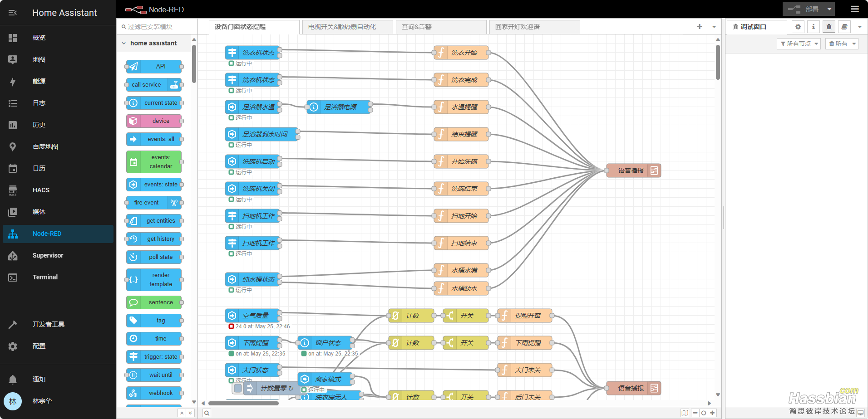Zoom out the flow canvas
This screenshot has height=419, width=868.
point(695,413)
